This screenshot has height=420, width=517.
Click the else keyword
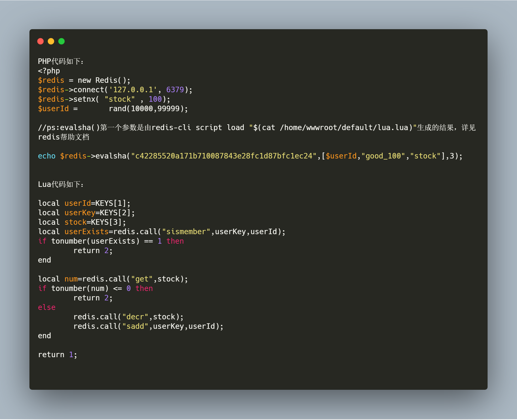(47, 307)
